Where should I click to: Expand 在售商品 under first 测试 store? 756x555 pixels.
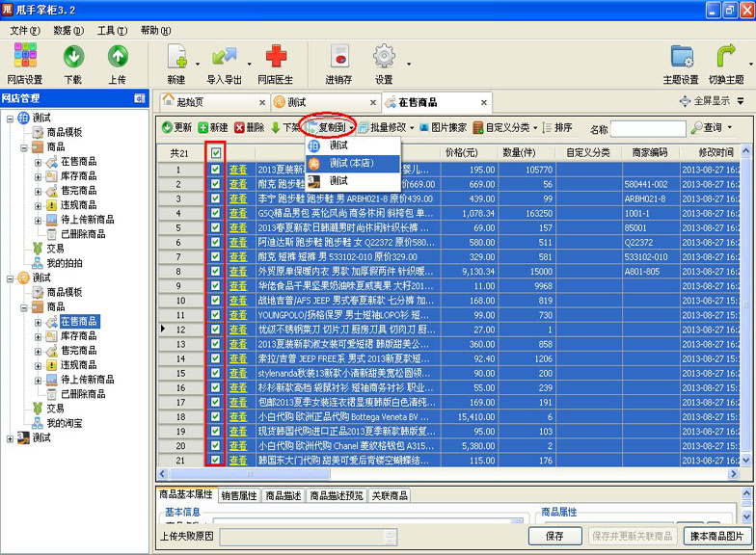coord(38,162)
